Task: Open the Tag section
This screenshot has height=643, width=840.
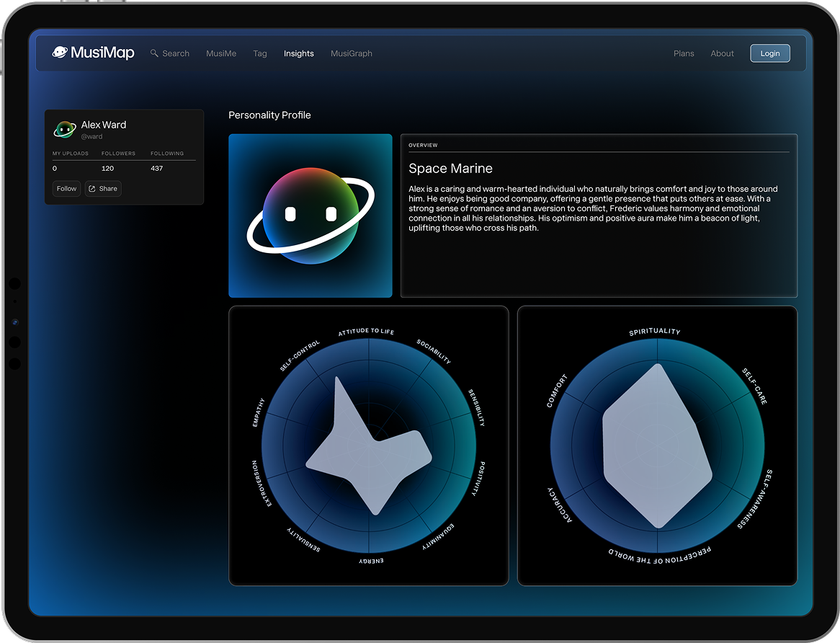Action: click(260, 53)
